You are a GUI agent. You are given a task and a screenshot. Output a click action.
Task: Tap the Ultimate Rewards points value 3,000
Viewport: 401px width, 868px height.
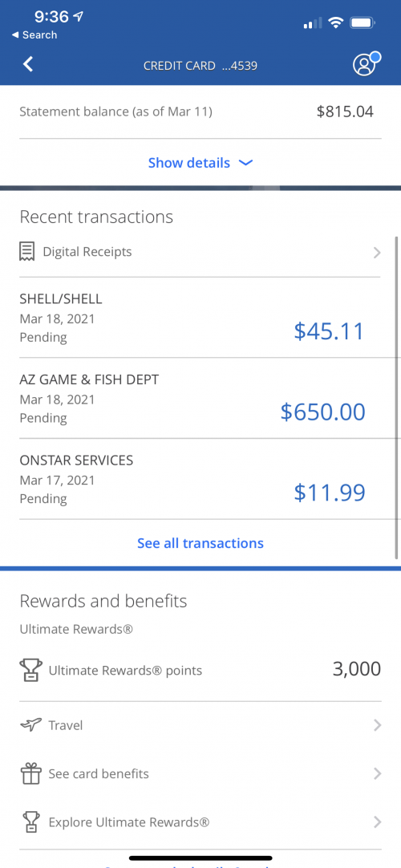[357, 669]
